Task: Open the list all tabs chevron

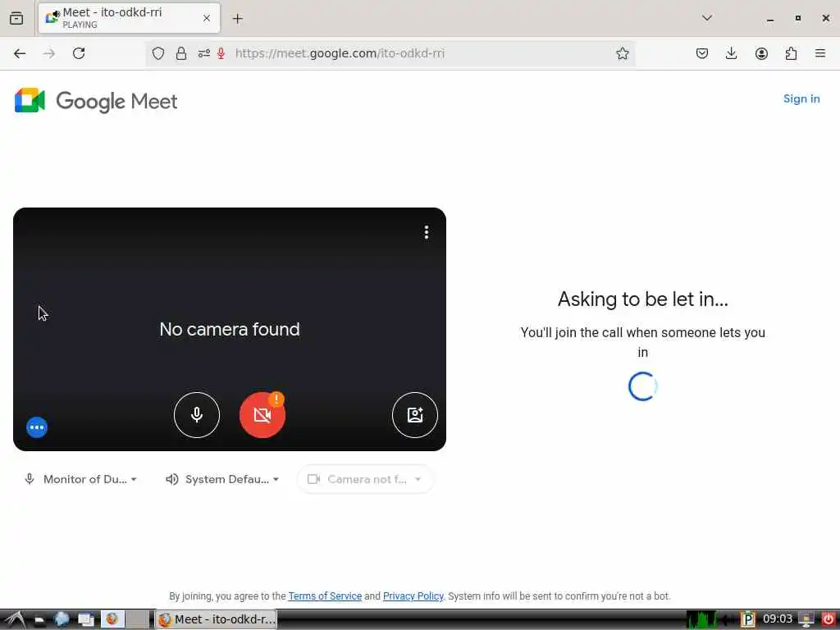Action: (707, 18)
